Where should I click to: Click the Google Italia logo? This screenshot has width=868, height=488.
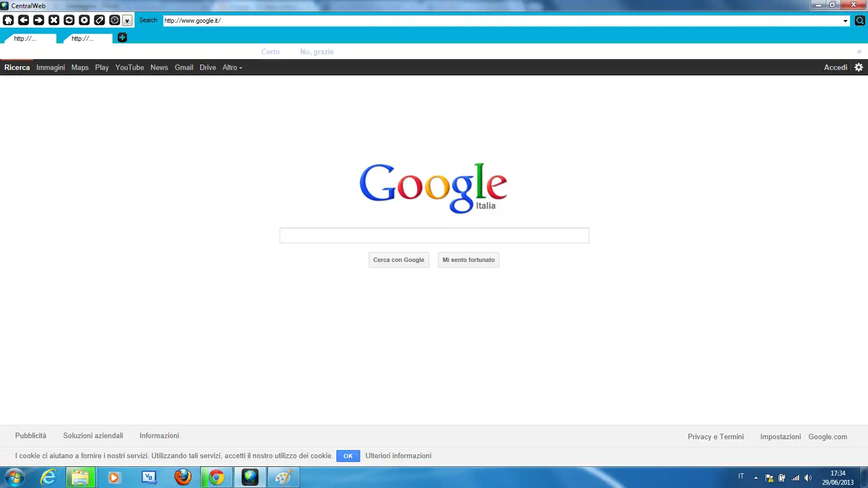click(x=433, y=188)
